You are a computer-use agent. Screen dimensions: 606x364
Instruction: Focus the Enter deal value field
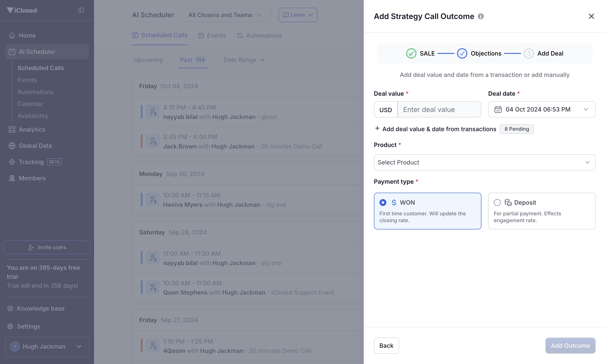coord(439,109)
